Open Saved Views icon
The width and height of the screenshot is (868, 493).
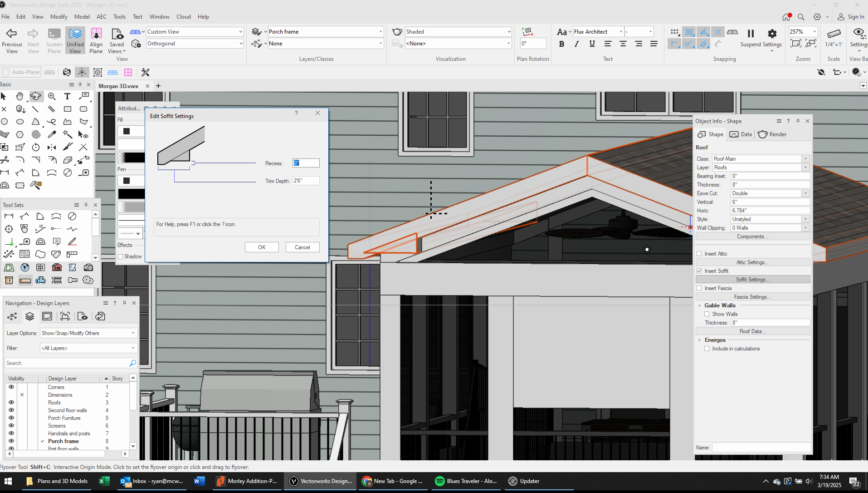pos(117,34)
